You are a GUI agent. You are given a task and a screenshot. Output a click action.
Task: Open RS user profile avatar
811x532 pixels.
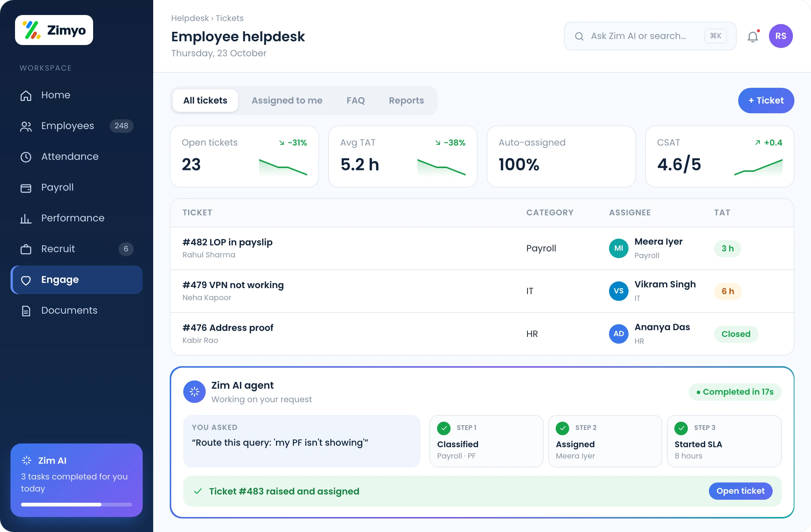[781, 36]
